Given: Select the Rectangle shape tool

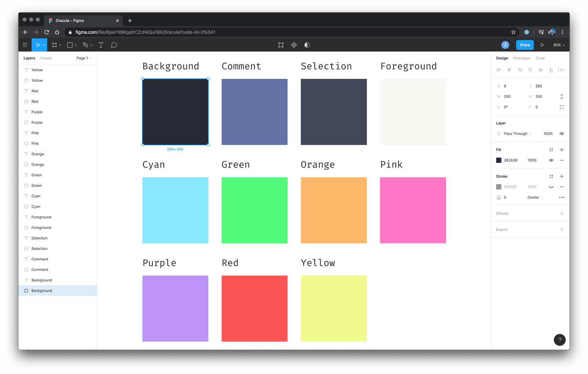Looking at the screenshot, I should [69, 45].
